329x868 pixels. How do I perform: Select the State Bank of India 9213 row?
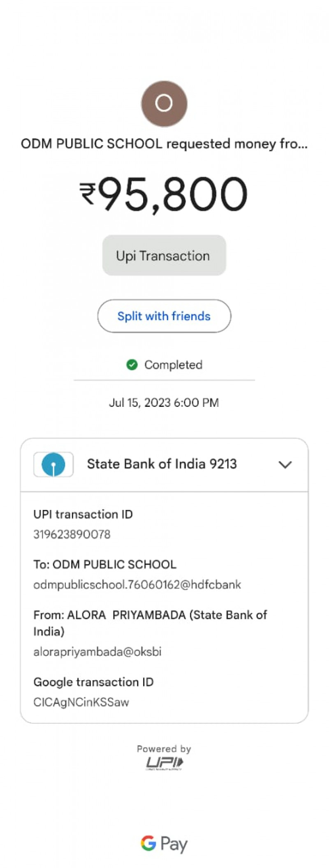[x=162, y=464]
